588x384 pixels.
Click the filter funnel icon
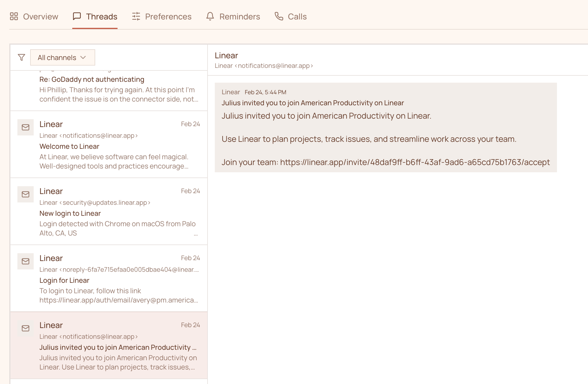pyautogui.click(x=21, y=57)
